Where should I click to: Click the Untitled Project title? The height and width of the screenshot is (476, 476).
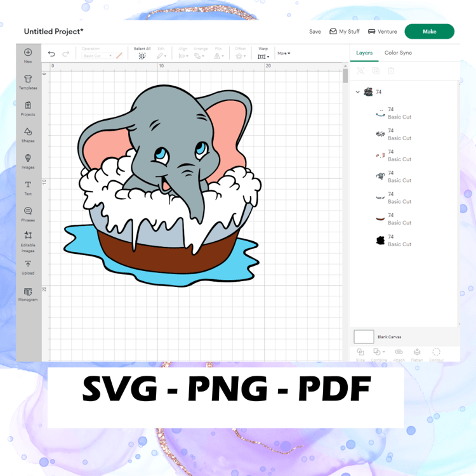pos(53,32)
